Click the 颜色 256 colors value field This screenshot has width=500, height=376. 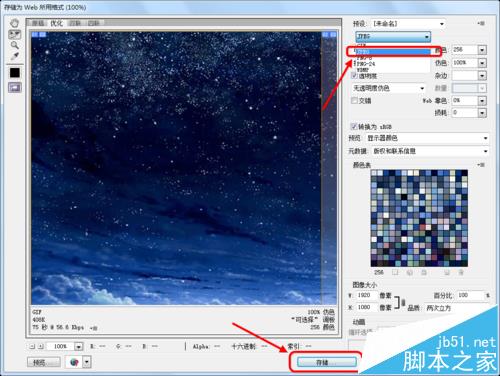[465, 50]
